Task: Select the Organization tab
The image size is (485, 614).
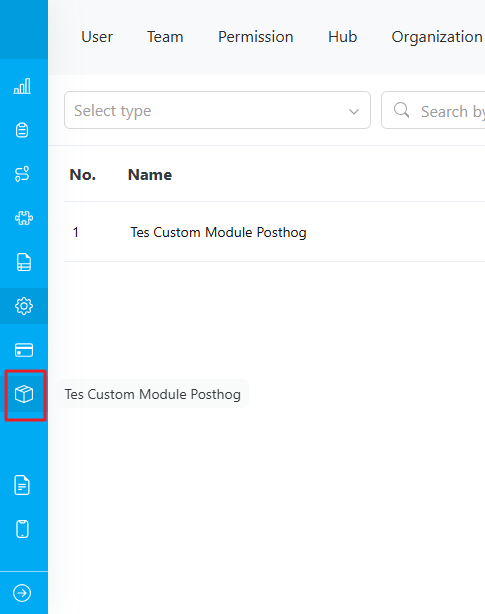Action: coord(437,37)
